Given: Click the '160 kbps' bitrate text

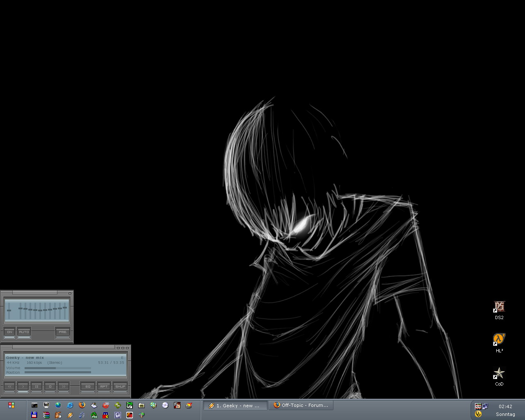Looking at the screenshot, I should coord(34,363).
